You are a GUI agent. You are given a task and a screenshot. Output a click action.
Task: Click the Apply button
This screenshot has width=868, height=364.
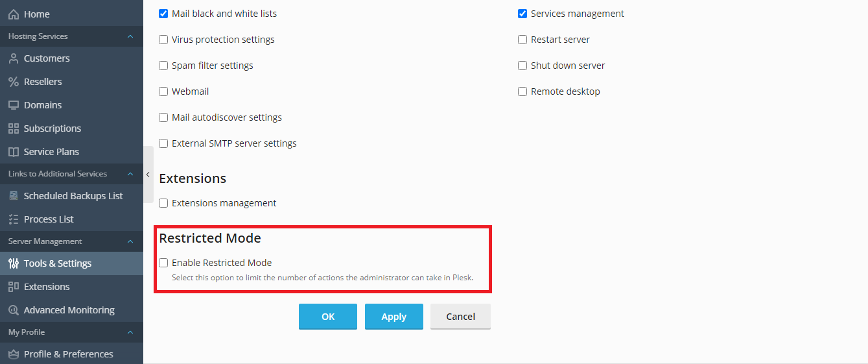394,317
